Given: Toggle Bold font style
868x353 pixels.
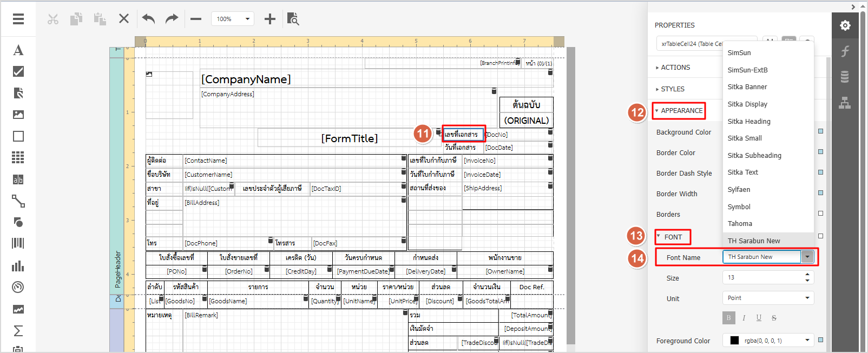Looking at the screenshot, I should click(x=728, y=318).
